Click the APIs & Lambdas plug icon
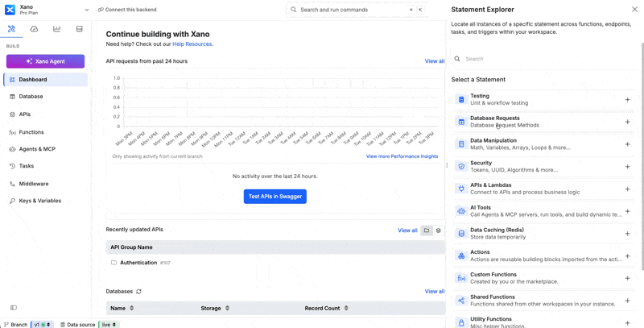Viewport: 644px width, 328px height. [x=461, y=189]
